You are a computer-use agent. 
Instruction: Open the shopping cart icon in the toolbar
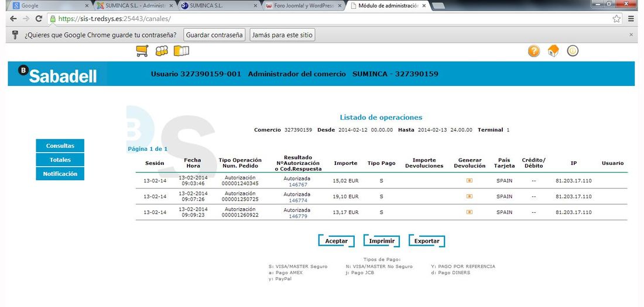(142, 51)
